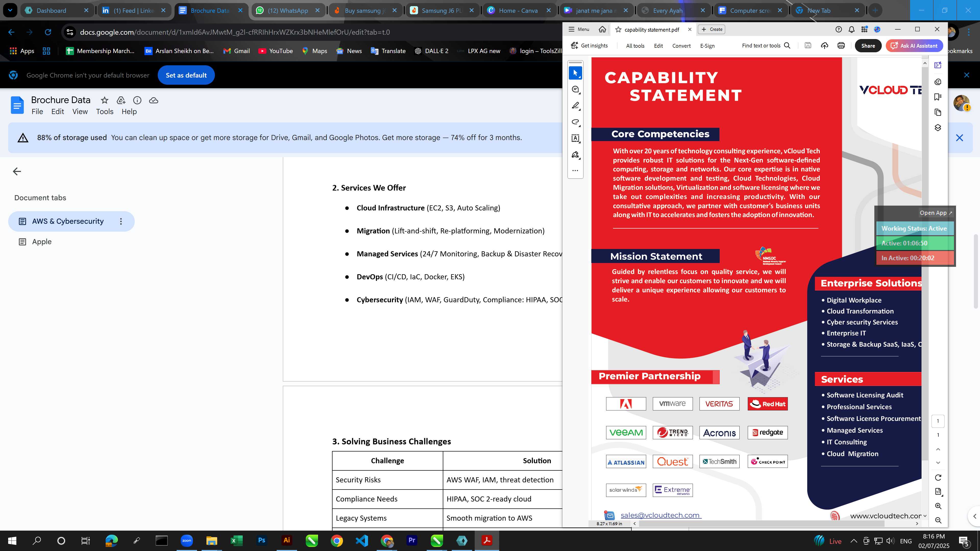Open more tools ellipsis in quick toolbar
The image size is (980, 551).
point(575,170)
